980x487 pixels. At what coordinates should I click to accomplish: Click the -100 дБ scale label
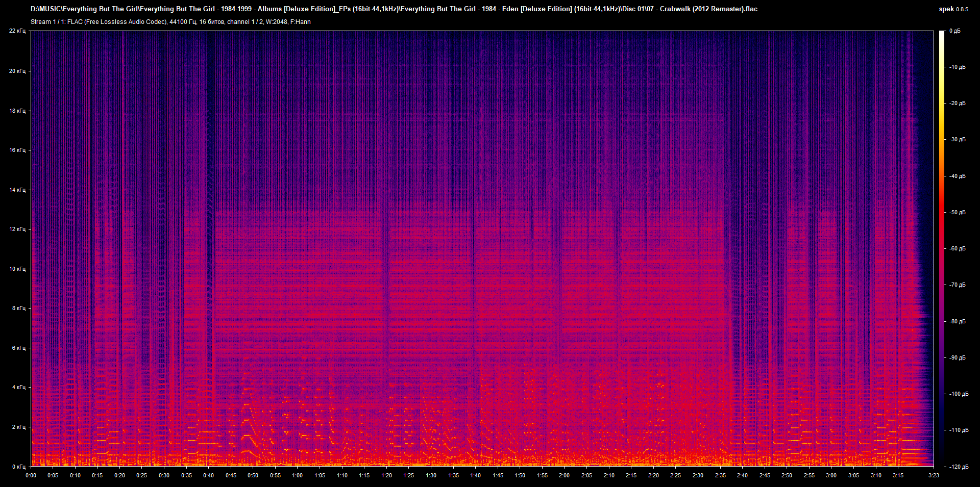(959, 394)
